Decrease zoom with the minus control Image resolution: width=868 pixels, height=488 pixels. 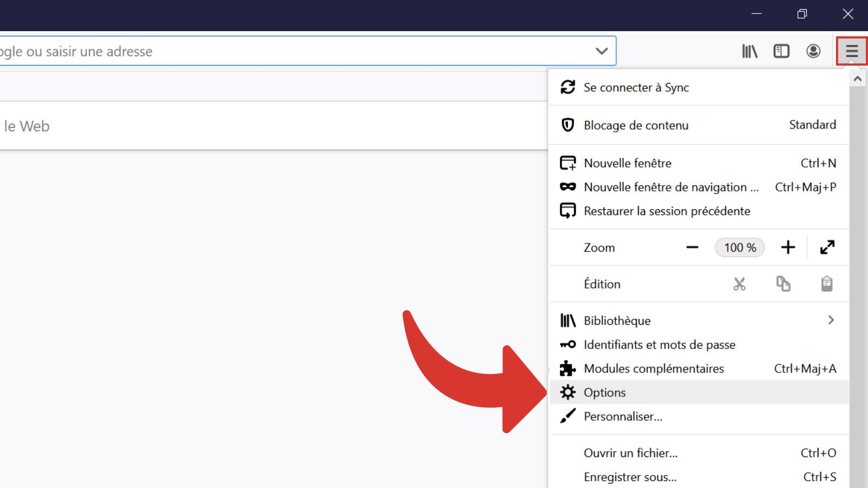(x=692, y=247)
